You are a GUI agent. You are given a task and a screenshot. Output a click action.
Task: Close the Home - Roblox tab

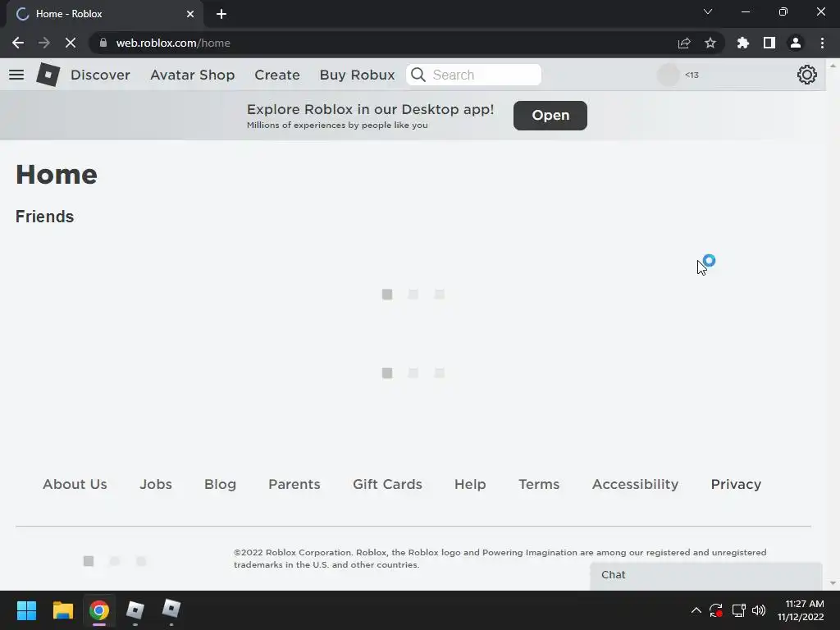[190, 14]
